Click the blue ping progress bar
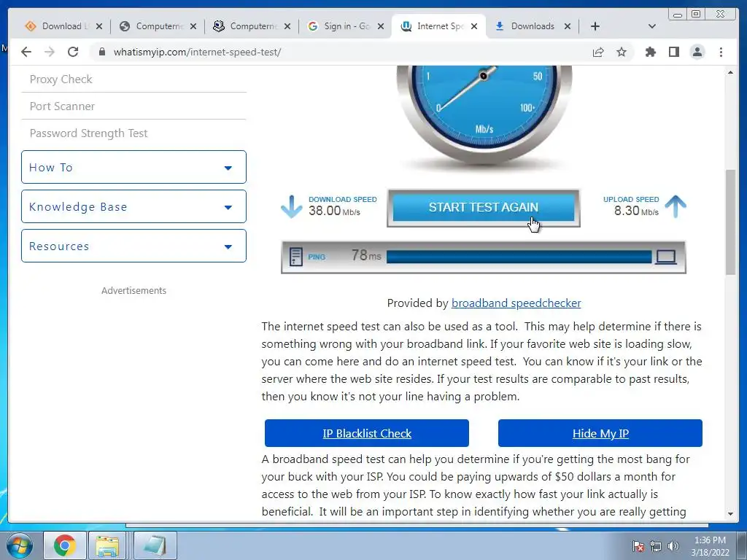747x560 pixels. (x=519, y=257)
